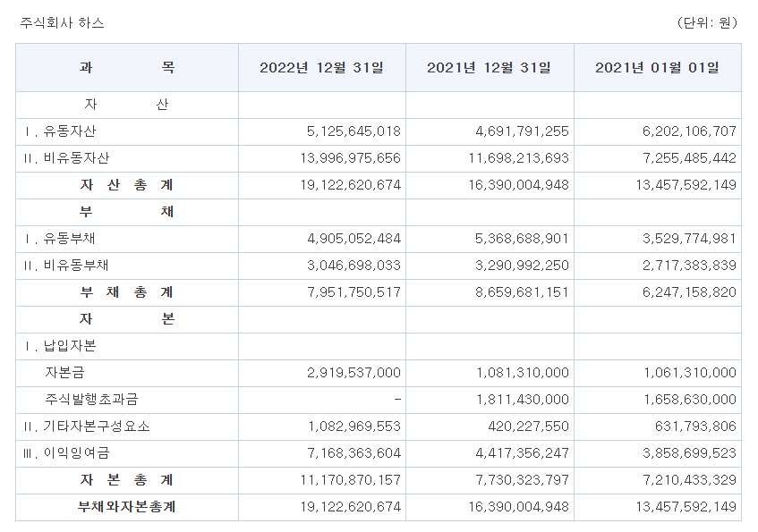This screenshot has width=758, height=532.
Task: Select value 420,227,550 in the table
Action: 528,426
